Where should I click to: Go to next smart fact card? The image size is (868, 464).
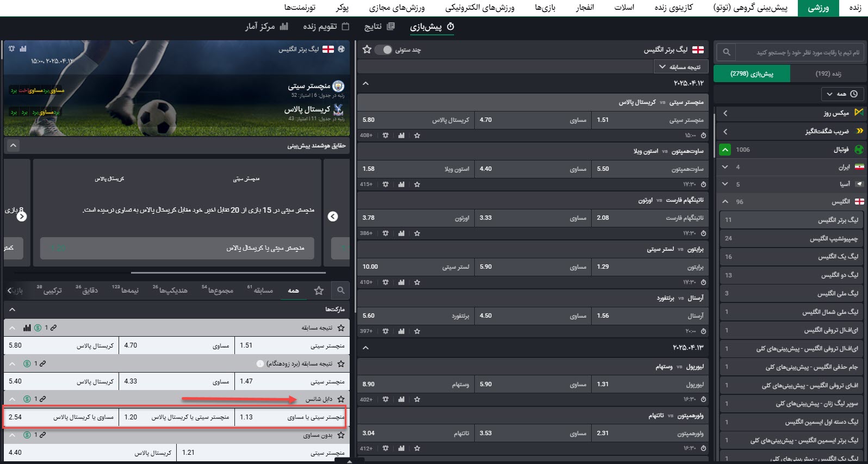pyautogui.click(x=22, y=216)
